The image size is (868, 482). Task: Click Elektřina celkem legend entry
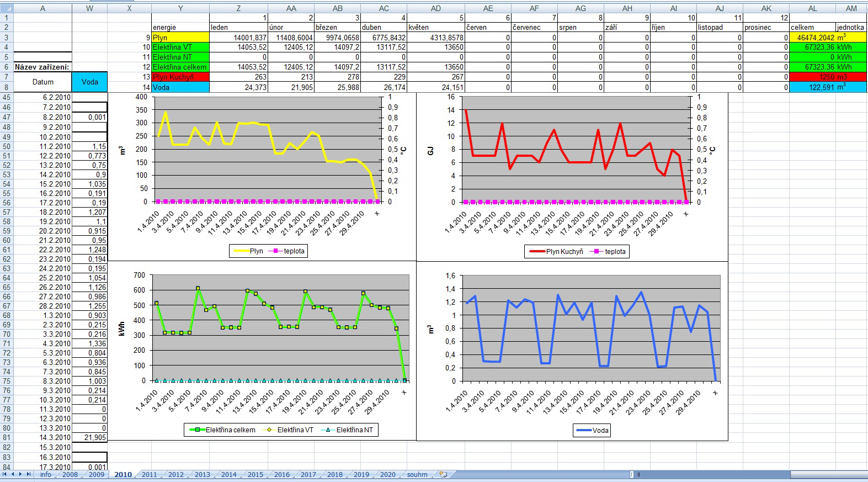click(x=221, y=430)
